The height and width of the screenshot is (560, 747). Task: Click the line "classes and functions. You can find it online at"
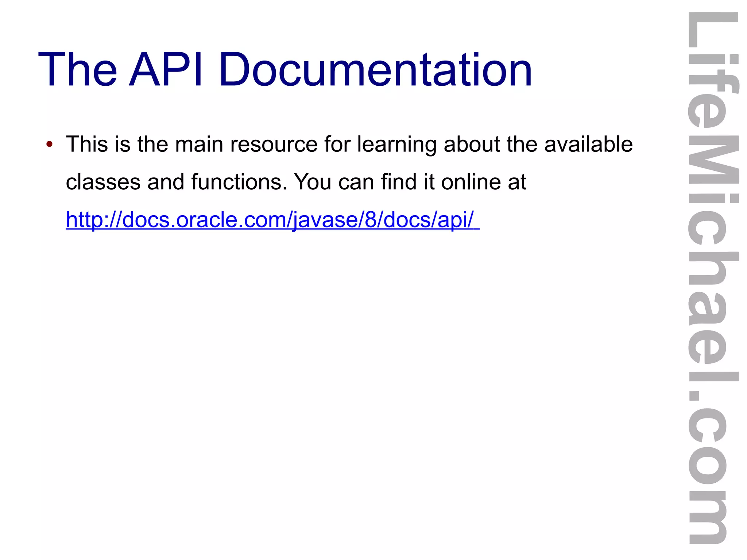pyautogui.click(x=296, y=182)
